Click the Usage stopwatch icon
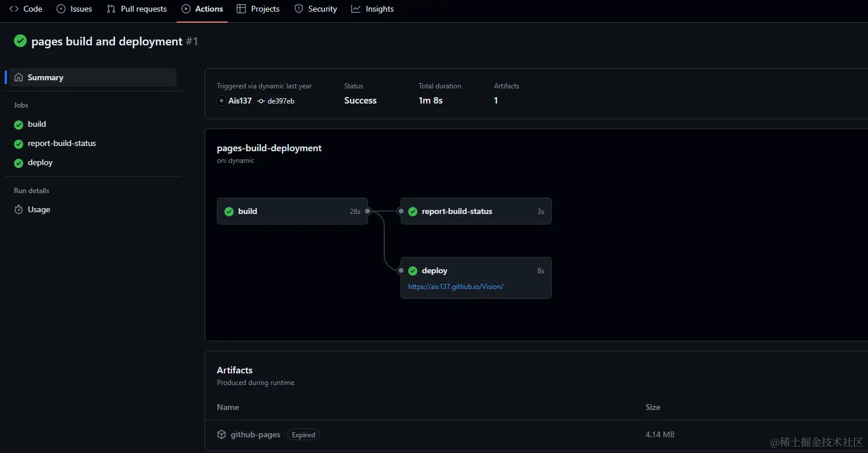The image size is (868, 453). coord(19,209)
